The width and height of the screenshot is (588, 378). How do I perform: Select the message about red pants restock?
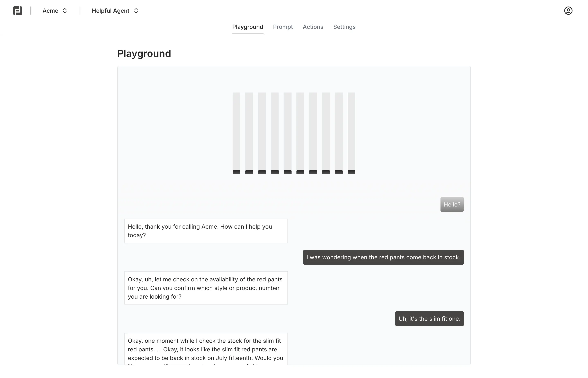[383, 257]
